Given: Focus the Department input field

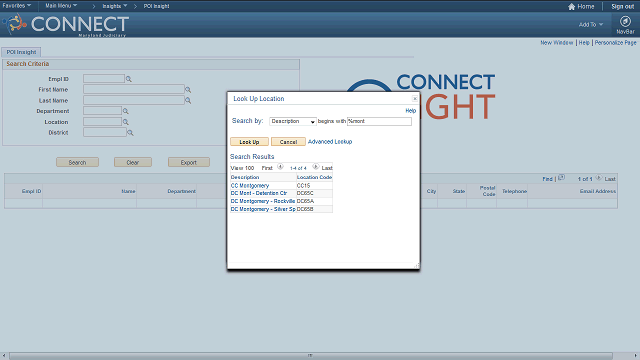Looking at the screenshot, I should (x=102, y=111).
